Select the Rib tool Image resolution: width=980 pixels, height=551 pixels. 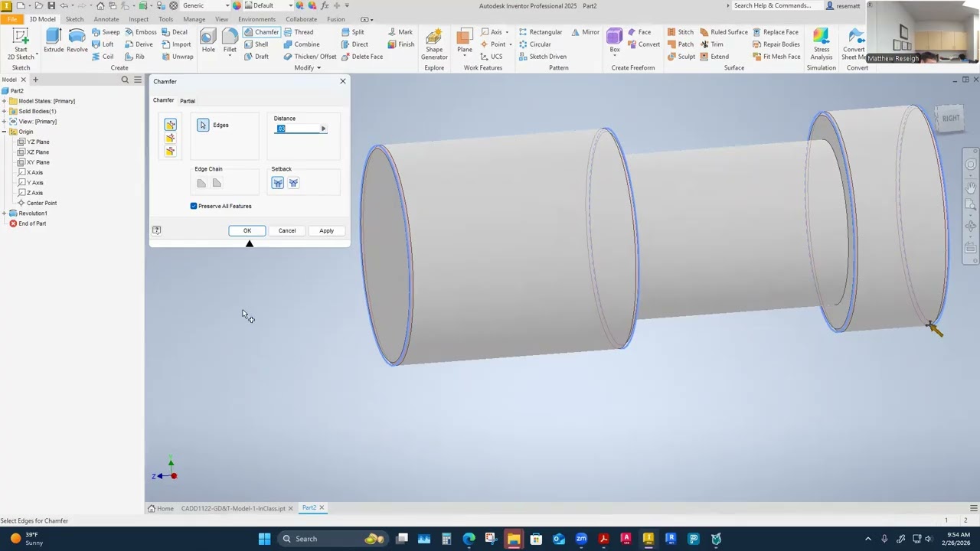pyautogui.click(x=134, y=57)
